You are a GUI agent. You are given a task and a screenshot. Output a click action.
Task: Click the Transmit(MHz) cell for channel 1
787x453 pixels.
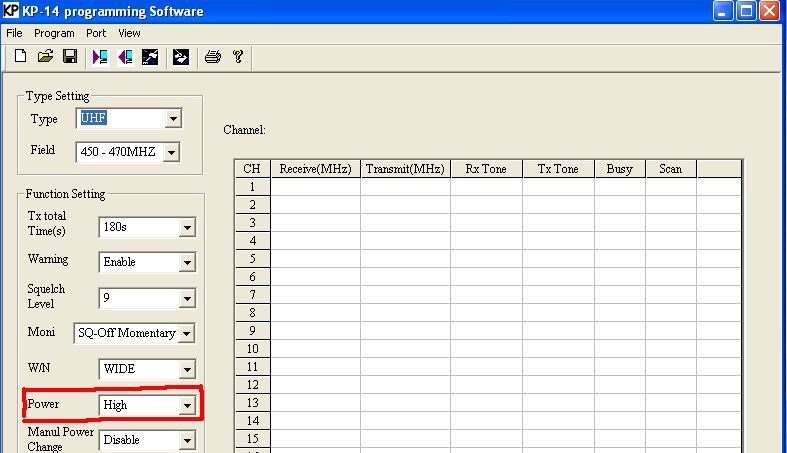click(405, 187)
